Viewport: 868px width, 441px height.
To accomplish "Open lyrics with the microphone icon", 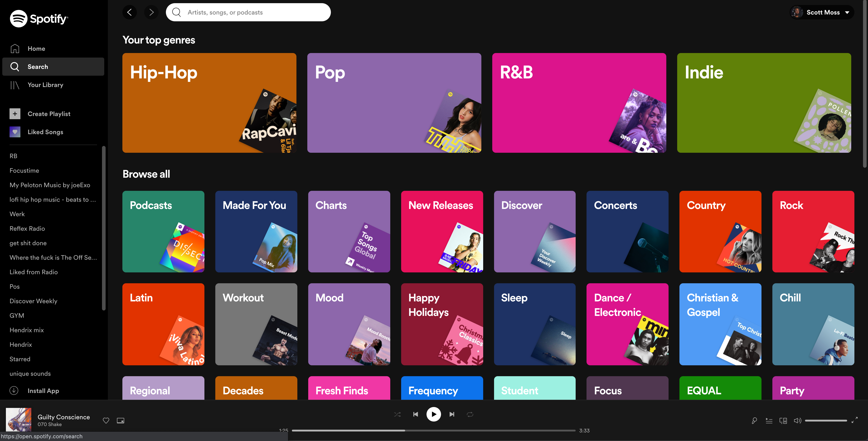I will 754,420.
